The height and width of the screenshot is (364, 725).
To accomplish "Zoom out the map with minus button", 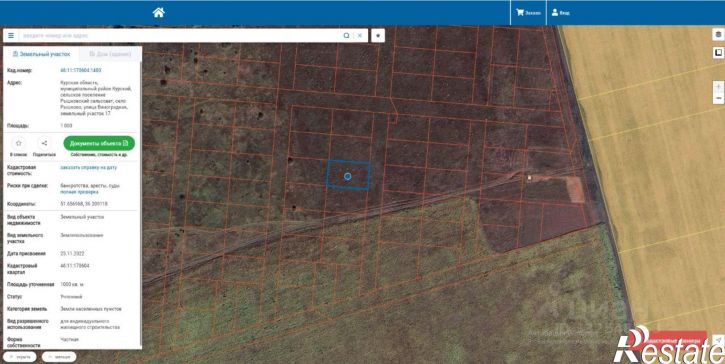I will [718, 98].
